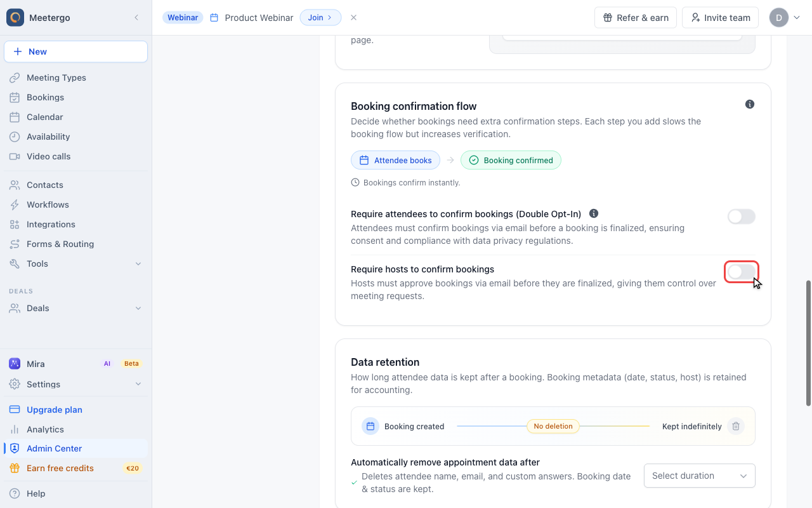Click the Refer & earn button
This screenshot has height=508, width=812.
(636, 18)
